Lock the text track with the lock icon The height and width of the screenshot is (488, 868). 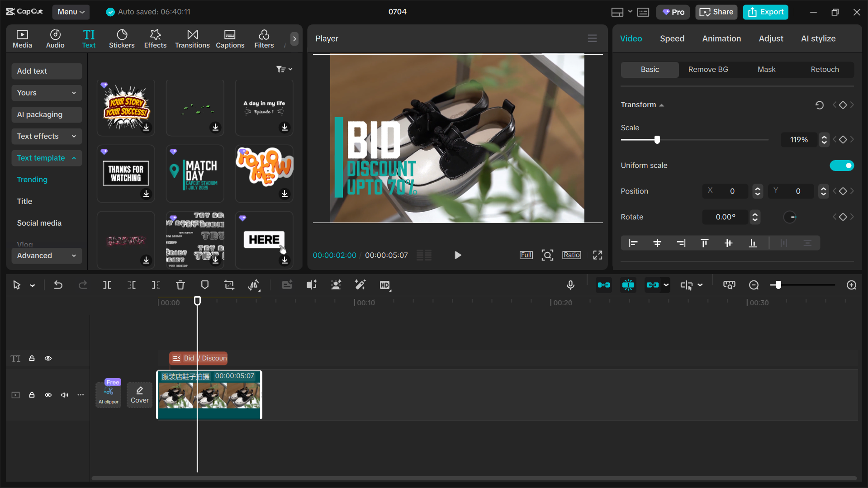(32, 358)
